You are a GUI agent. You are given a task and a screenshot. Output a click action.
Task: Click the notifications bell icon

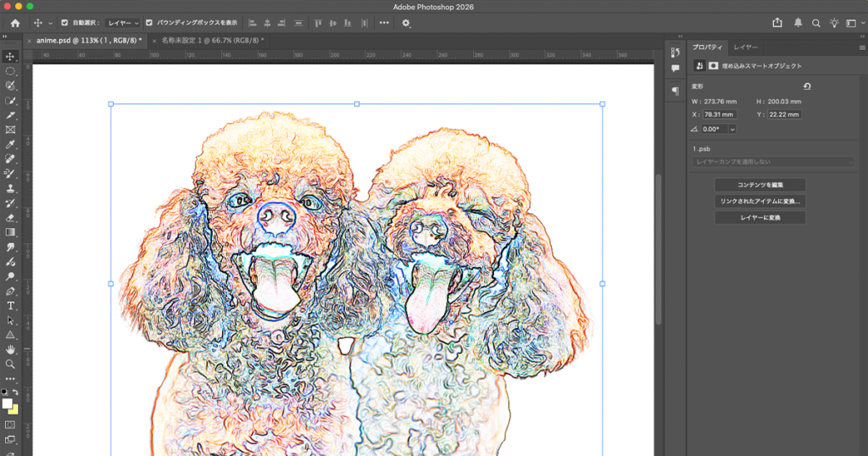pyautogui.click(x=798, y=23)
